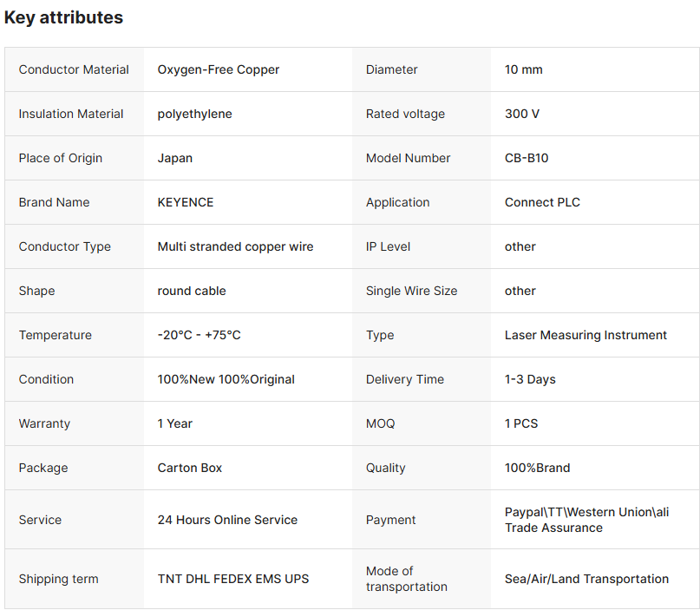Click the Carton Box package value

click(x=190, y=468)
